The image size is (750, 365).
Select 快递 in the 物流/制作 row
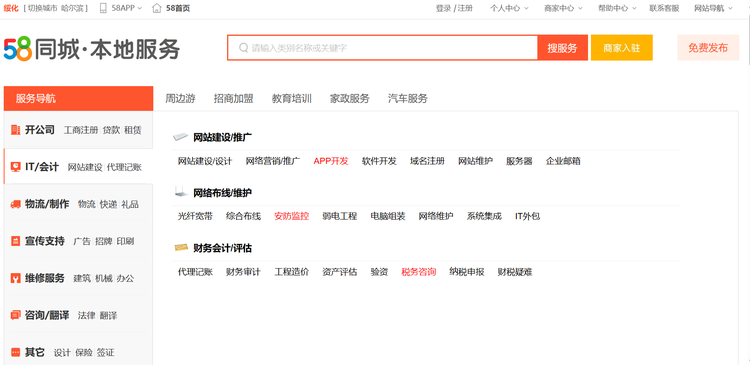[108, 204]
